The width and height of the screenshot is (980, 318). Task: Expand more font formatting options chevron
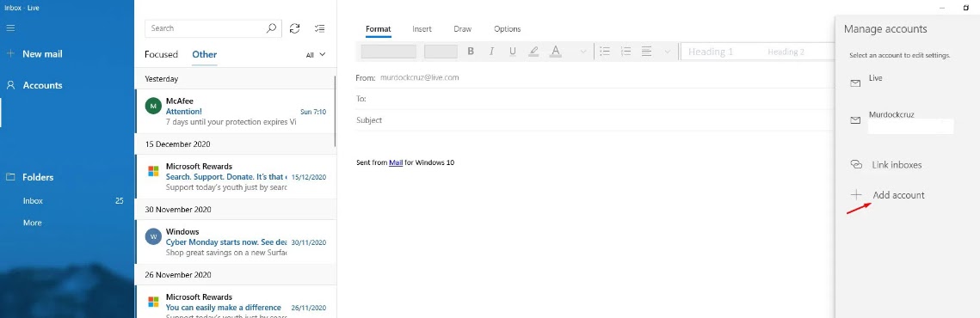pos(583,52)
